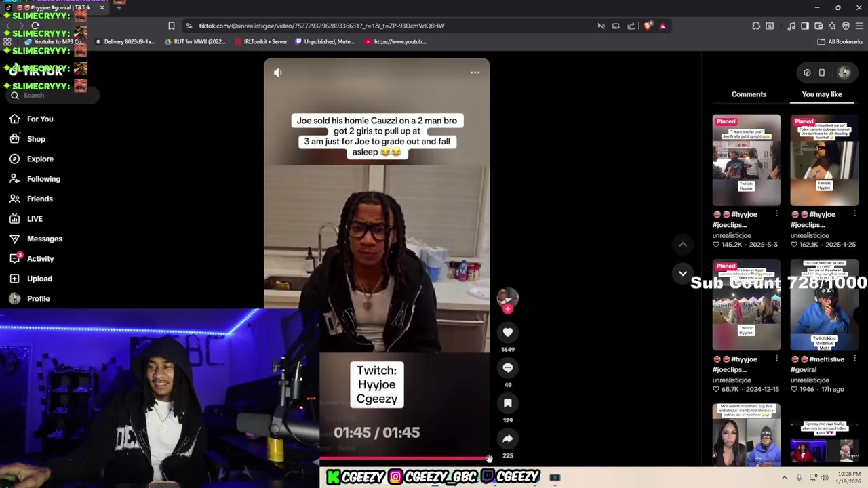868x488 pixels.
Task: Open the Brave VPN shield icon
Action: tap(846, 26)
